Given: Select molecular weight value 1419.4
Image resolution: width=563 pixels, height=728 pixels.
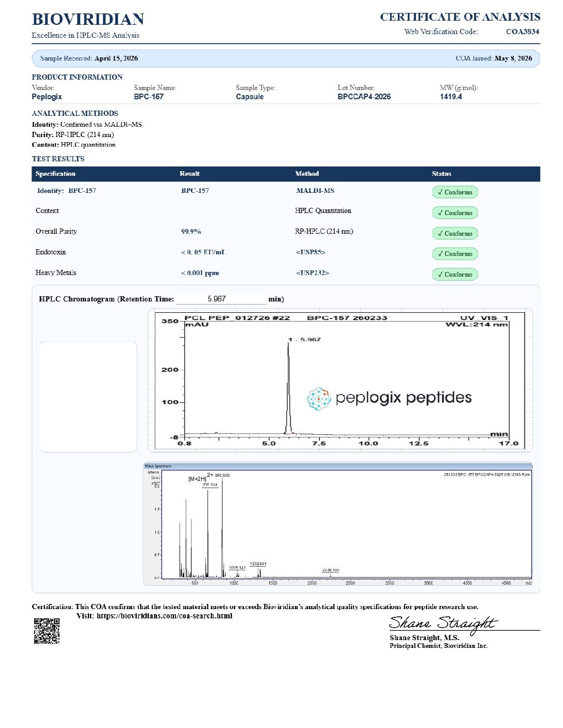Looking at the screenshot, I should click(451, 97).
